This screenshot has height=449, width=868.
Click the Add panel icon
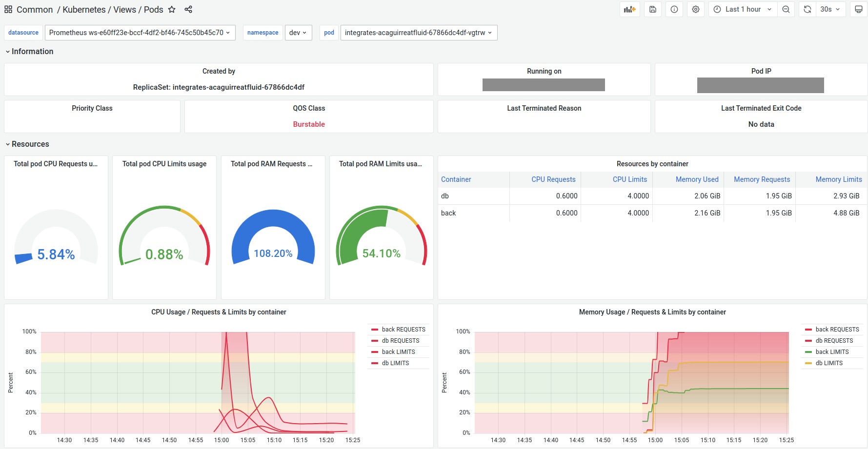[629, 9]
